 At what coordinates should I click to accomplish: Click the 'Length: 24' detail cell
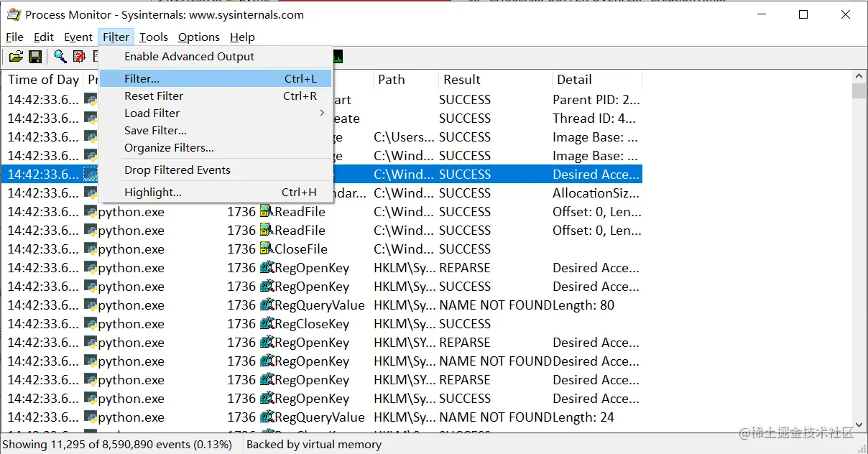[x=583, y=417]
